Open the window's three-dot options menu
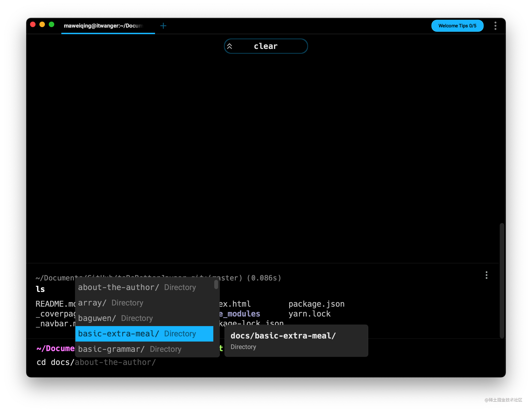Screen dimensions: 532x412 [x=495, y=26]
